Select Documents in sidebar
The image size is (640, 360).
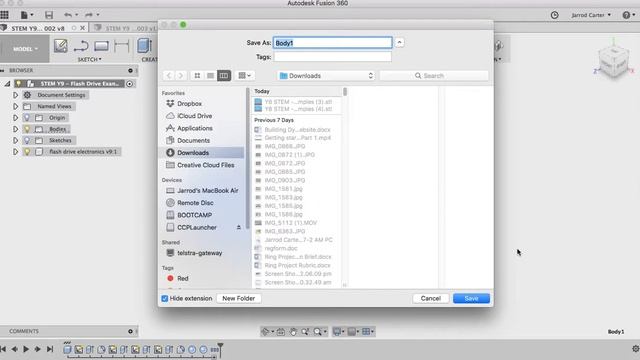point(193,140)
